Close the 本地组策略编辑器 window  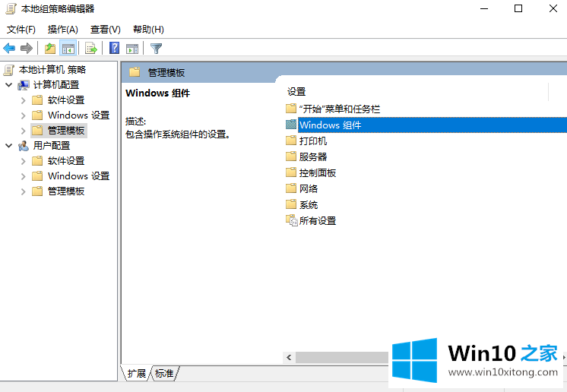(x=553, y=8)
